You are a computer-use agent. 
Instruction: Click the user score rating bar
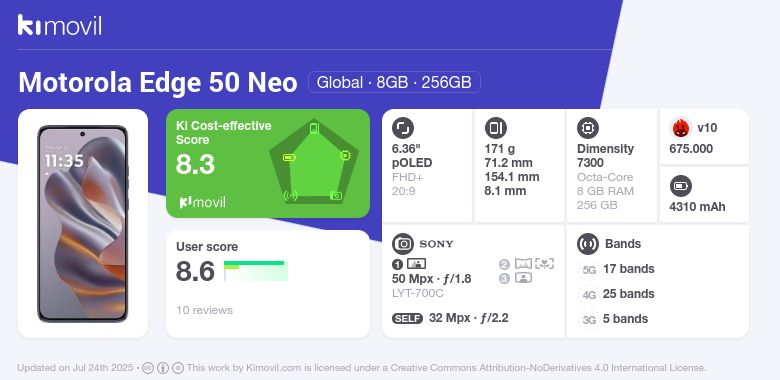pyautogui.click(x=256, y=271)
